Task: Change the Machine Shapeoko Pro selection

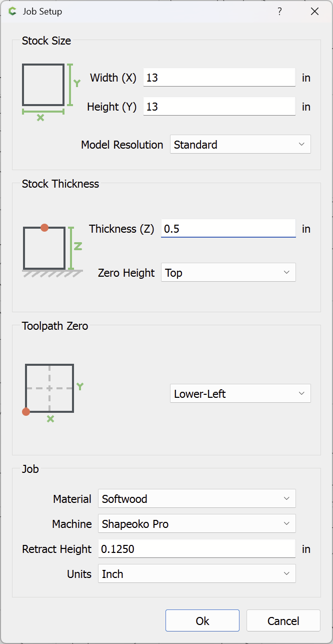Action: pyautogui.click(x=196, y=524)
